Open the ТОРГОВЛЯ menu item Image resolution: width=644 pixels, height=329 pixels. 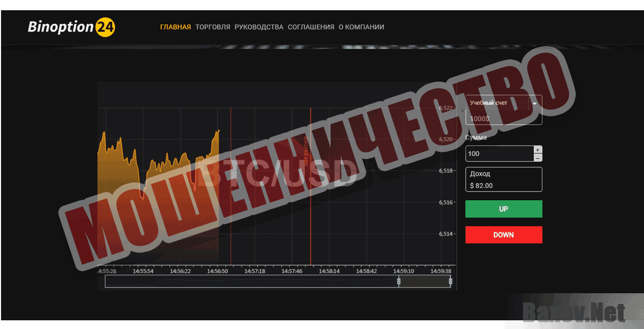tap(212, 27)
